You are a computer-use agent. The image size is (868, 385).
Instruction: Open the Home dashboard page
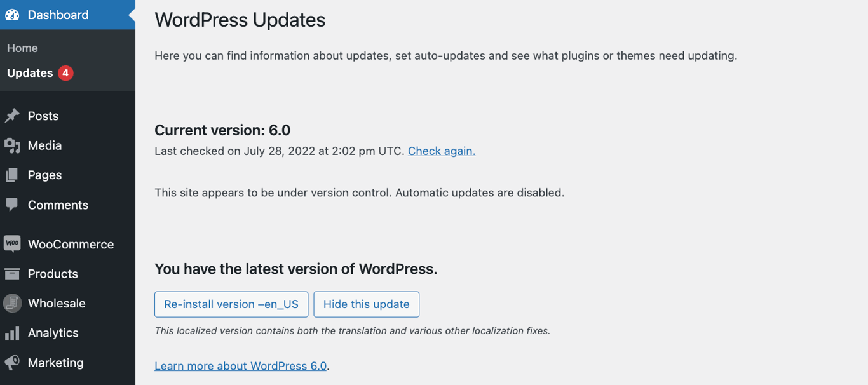click(x=22, y=48)
